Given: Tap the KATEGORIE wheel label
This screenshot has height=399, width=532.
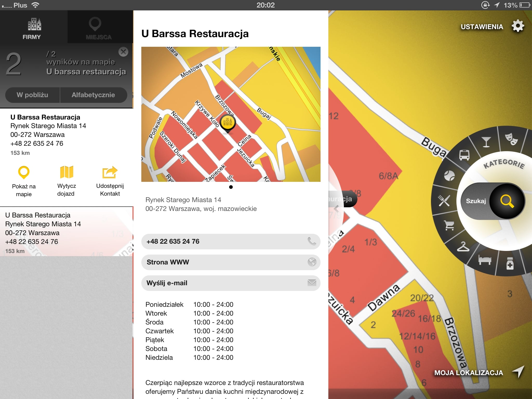Looking at the screenshot, I should (504, 164).
